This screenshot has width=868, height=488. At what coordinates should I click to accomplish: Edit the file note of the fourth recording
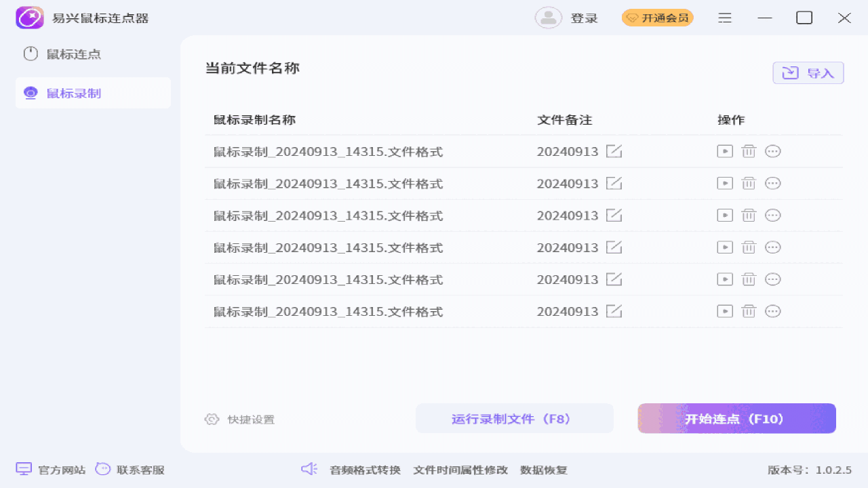pyautogui.click(x=614, y=247)
